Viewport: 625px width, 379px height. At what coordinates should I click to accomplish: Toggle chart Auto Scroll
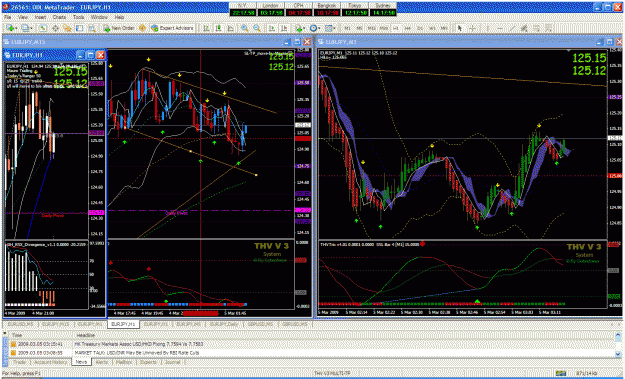tap(272, 28)
